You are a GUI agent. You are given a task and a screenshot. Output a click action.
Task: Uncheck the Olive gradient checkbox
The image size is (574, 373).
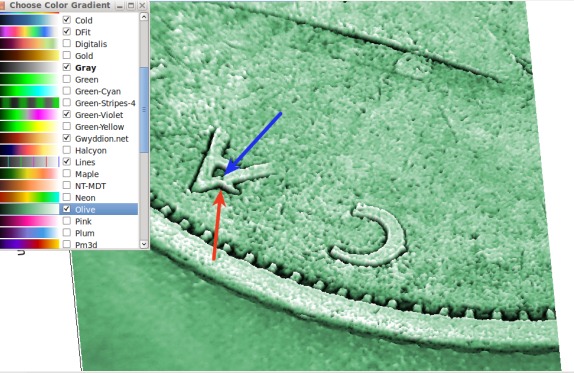(x=67, y=209)
